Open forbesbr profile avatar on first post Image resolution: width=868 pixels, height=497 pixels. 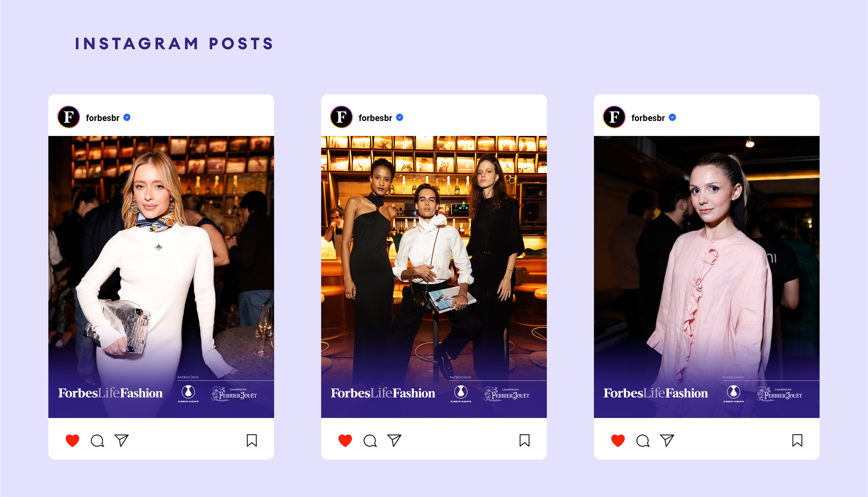click(x=69, y=117)
